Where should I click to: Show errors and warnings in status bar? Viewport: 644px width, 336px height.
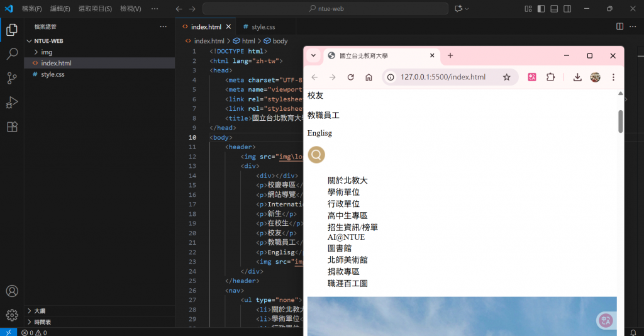click(34, 332)
